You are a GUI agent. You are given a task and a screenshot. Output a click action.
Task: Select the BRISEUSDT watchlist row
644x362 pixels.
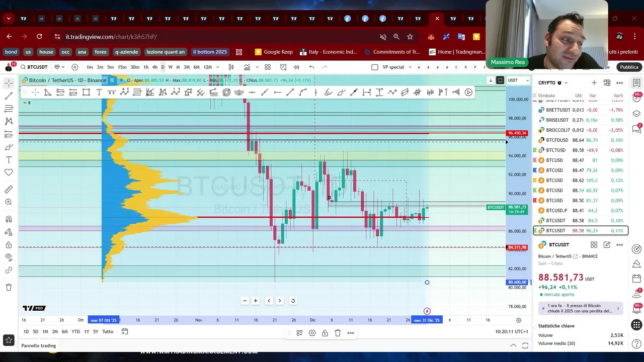pyautogui.click(x=581, y=120)
